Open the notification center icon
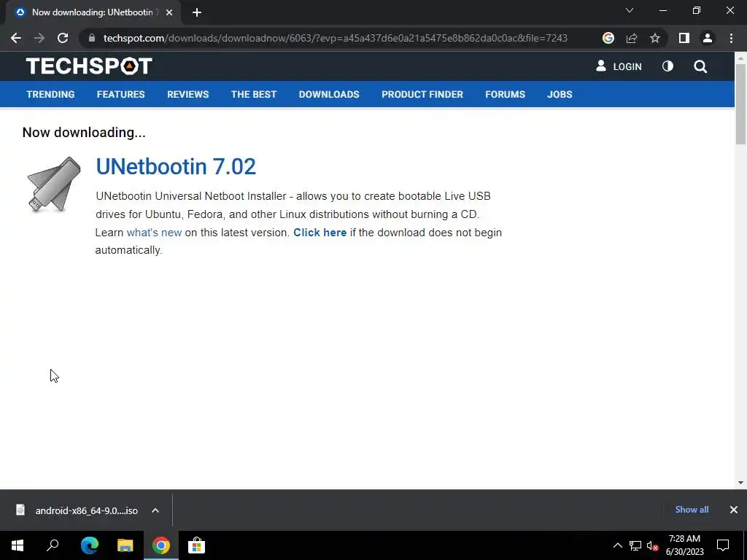Screen dimensions: 747x560 click(x=723, y=545)
